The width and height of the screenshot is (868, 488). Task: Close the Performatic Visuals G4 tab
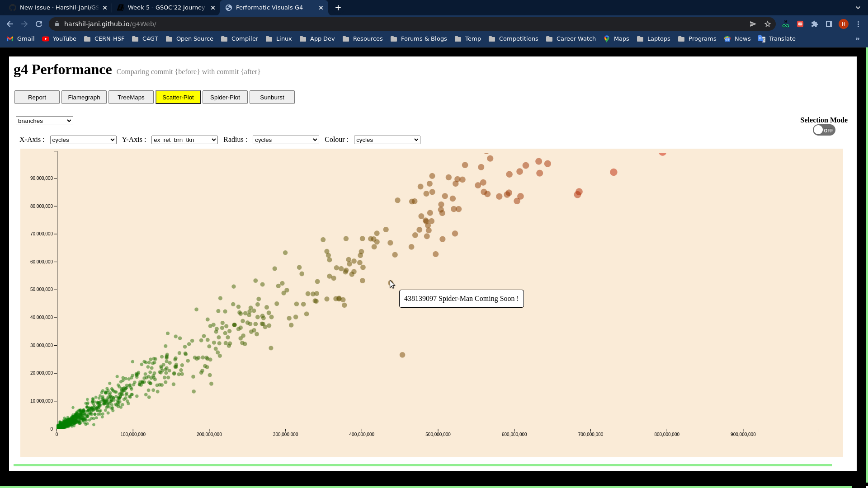click(321, 8)
